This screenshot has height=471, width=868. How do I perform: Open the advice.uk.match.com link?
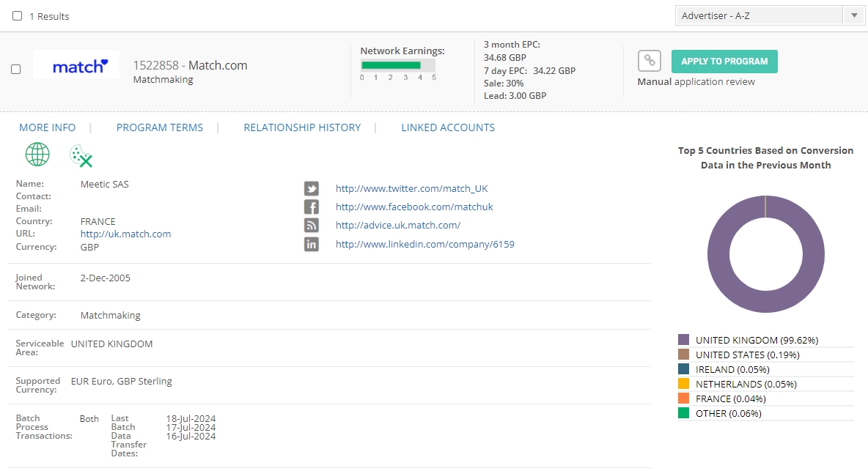coord(398,225)
